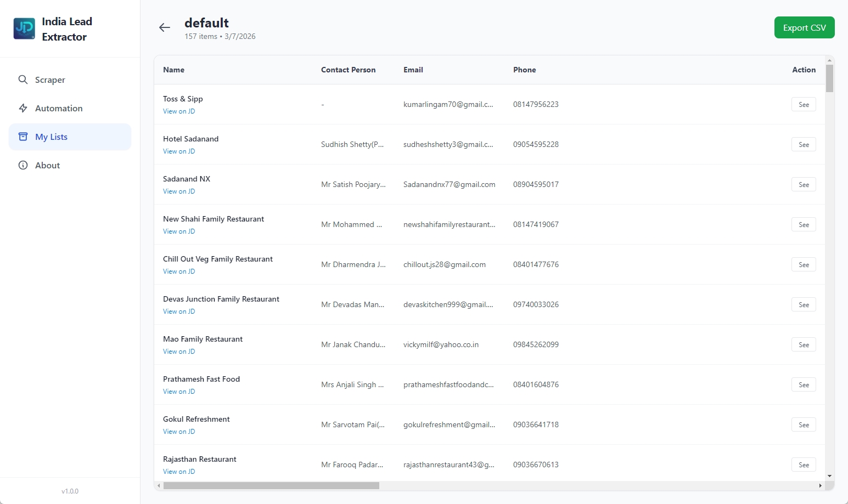Click the About info icon
This screenshot has width=848, height=504.
24,165
